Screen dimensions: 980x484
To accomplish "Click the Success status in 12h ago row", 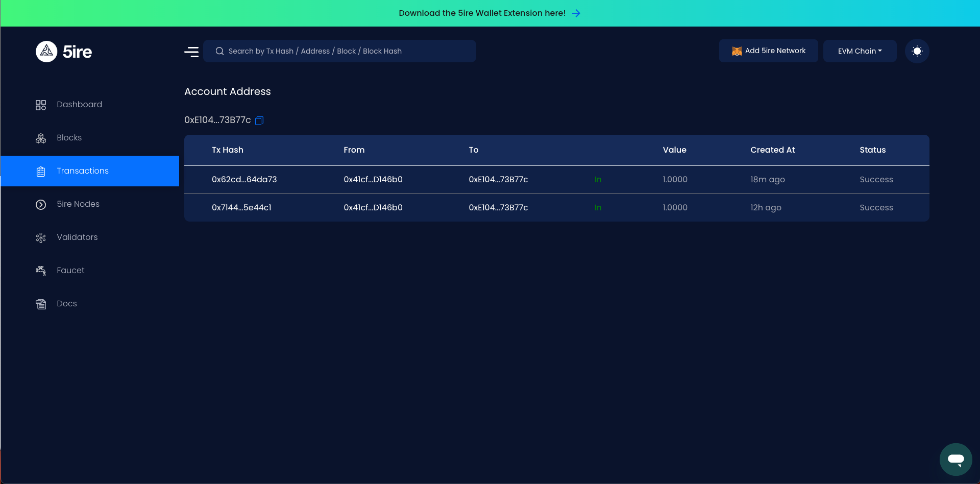I will [876, 208].
